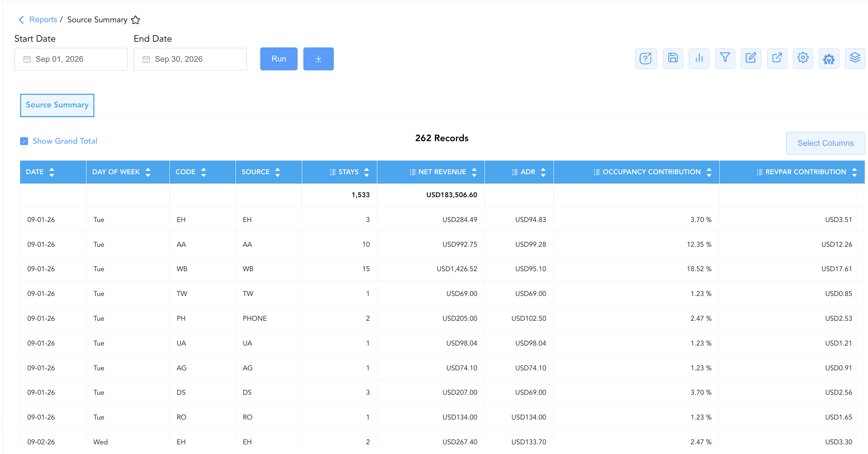This screenshot has height=454, width=868.
Task: Click the Run button
Action: point(279,59)
